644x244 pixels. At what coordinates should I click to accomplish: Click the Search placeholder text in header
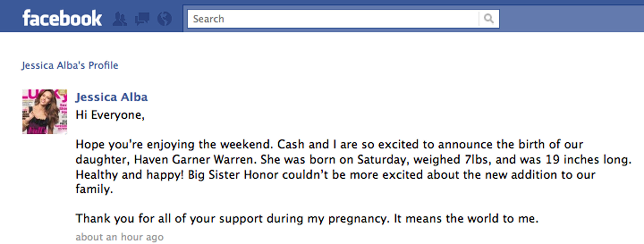tap(209, 19)
